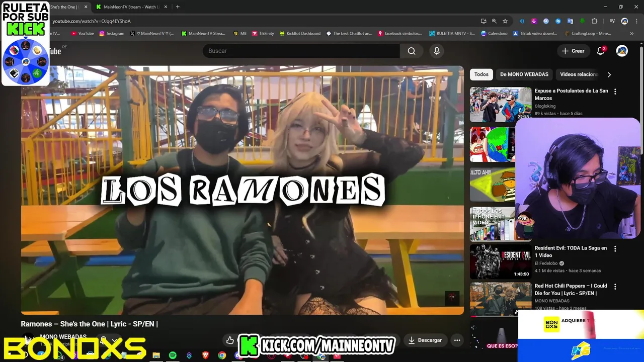
Task: Open KickBot Dashboard bookmark
Action: [x=300, y=34]
